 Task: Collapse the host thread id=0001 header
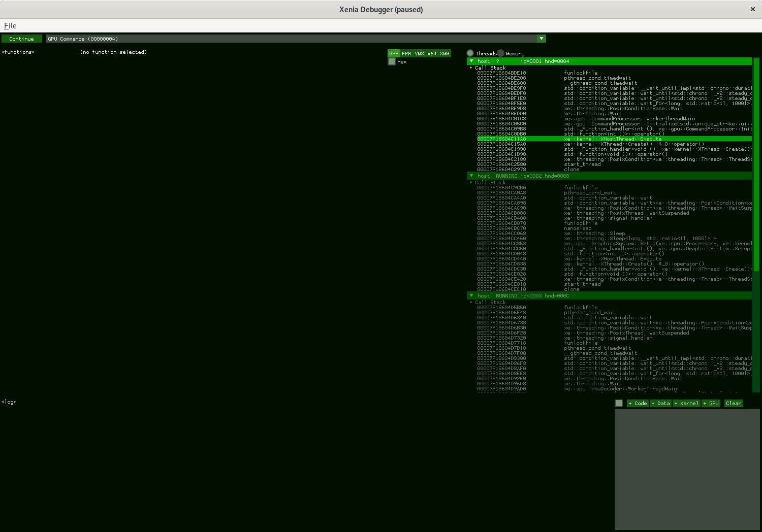click(x=609, y=61)
